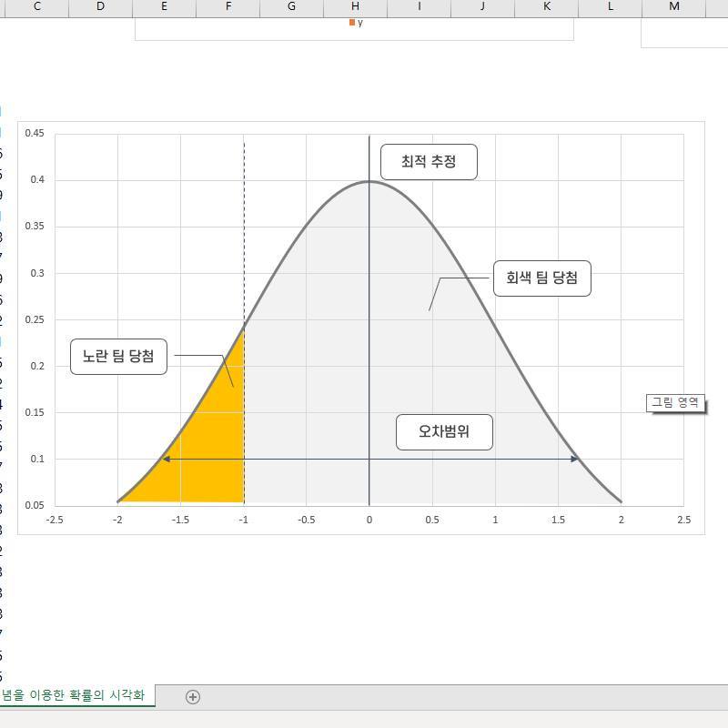The image size is (728, 728).
Task: Select column E header
Action: tap(165, 8)
